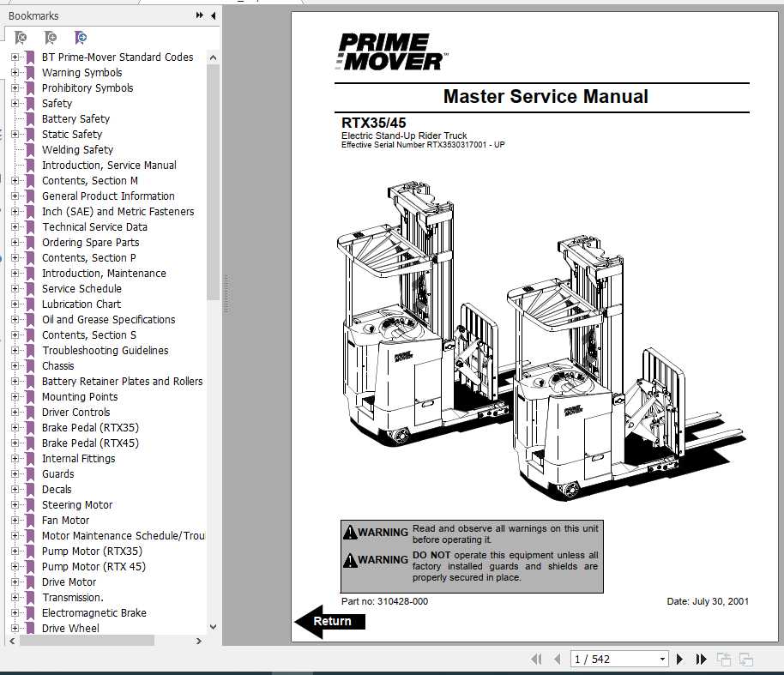
Task: Jump to the first page icon
Action: [x=537, y=659]
